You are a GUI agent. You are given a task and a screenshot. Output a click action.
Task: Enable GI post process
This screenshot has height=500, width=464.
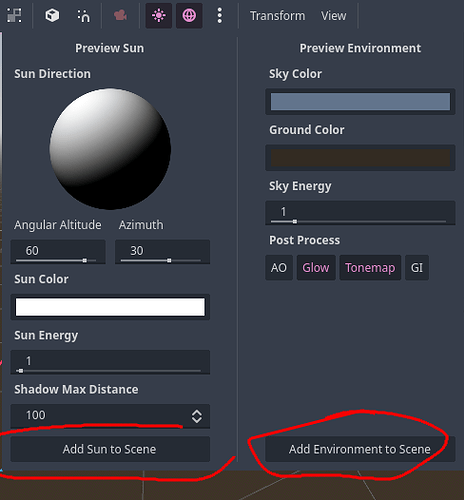[417, 268]
